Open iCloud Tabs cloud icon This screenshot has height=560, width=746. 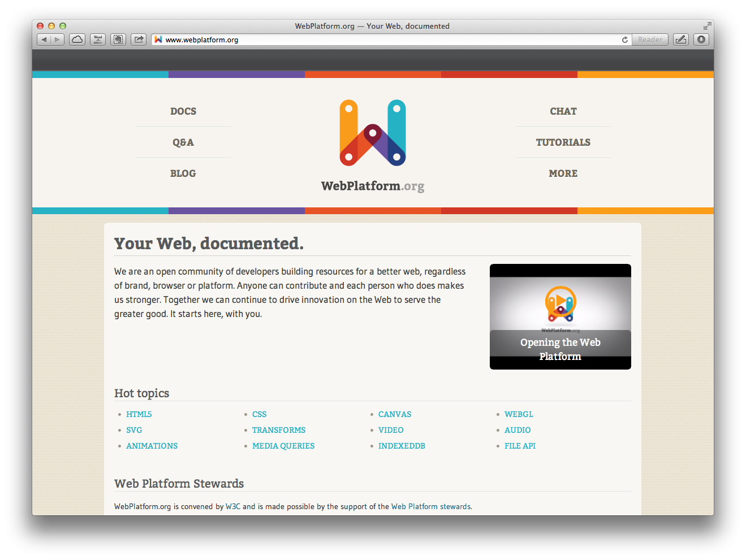click(77, 40)
